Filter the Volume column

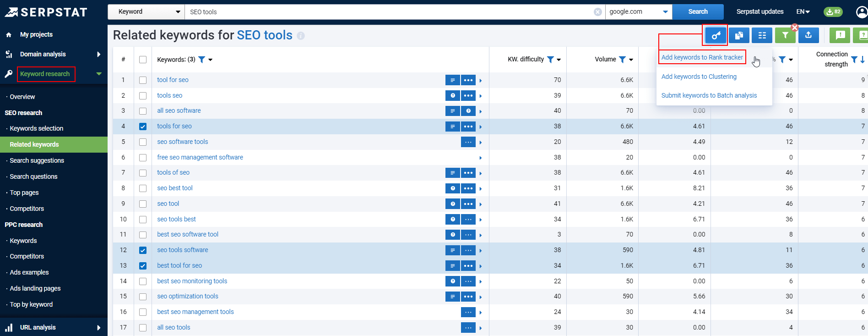[x=622, y=60]
